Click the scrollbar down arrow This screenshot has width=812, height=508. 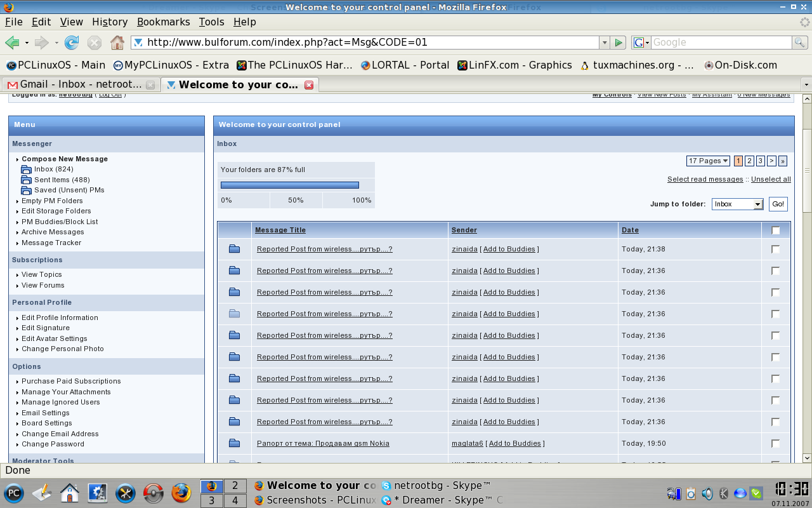(x=807, y=458)
